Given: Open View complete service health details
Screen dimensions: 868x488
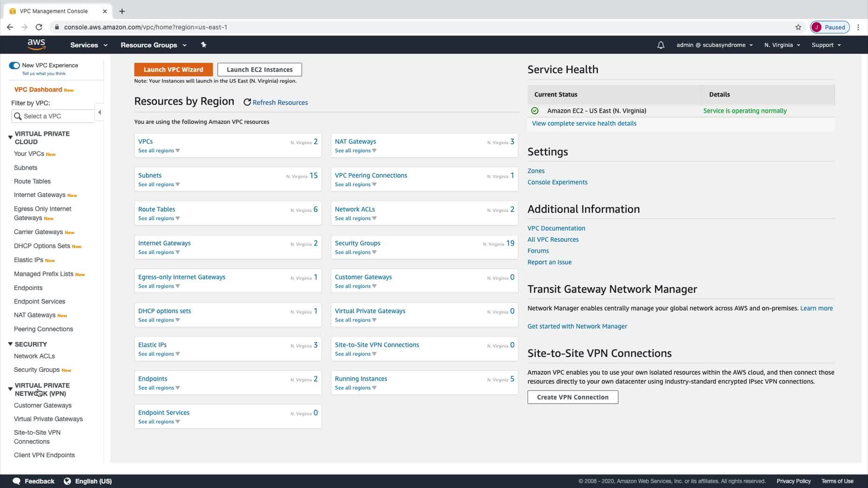Looking at the screenshot, I should point(584,124).
